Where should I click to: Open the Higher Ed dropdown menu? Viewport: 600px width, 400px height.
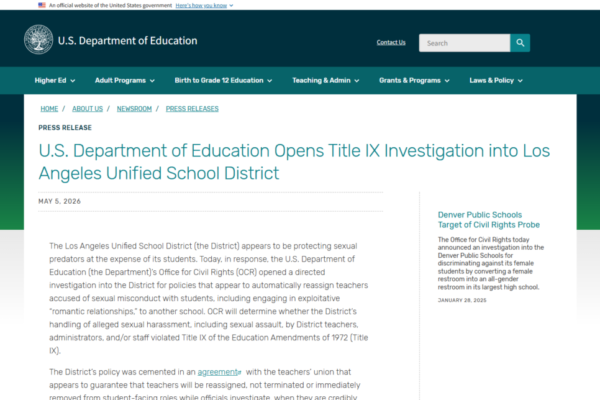(x=55, y=80)
